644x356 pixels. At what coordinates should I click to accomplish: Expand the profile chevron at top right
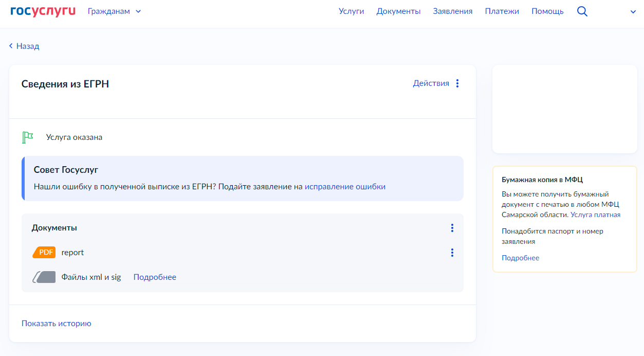tap(633, 12)
